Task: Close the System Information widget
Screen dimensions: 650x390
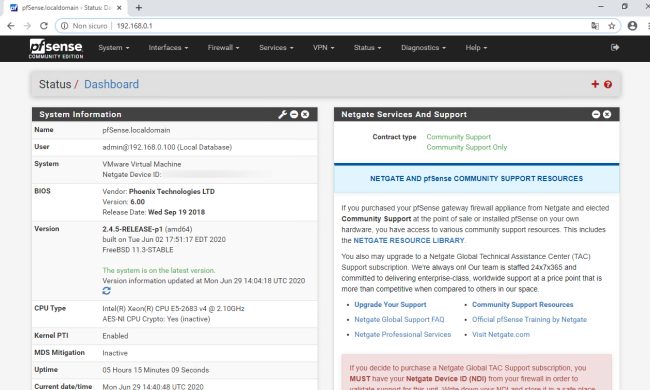Action: click(305, 114)
